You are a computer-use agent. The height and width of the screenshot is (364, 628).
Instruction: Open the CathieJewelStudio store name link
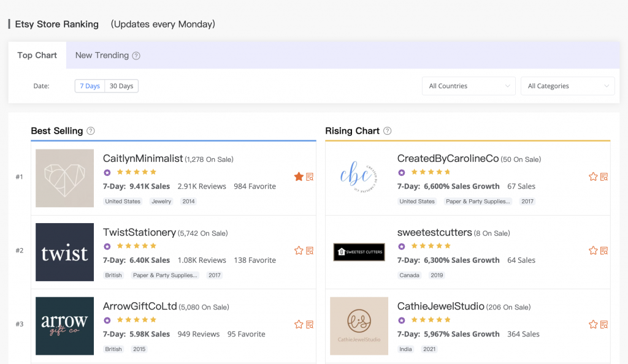point(440,306)
